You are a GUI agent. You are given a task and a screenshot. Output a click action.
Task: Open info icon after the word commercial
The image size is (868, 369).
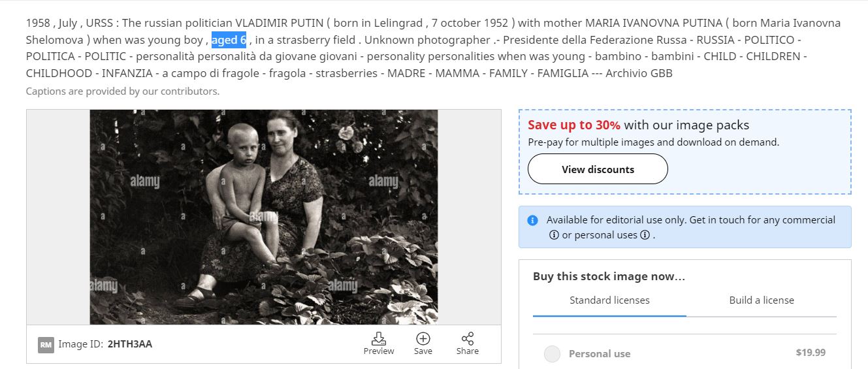point(554,235)
